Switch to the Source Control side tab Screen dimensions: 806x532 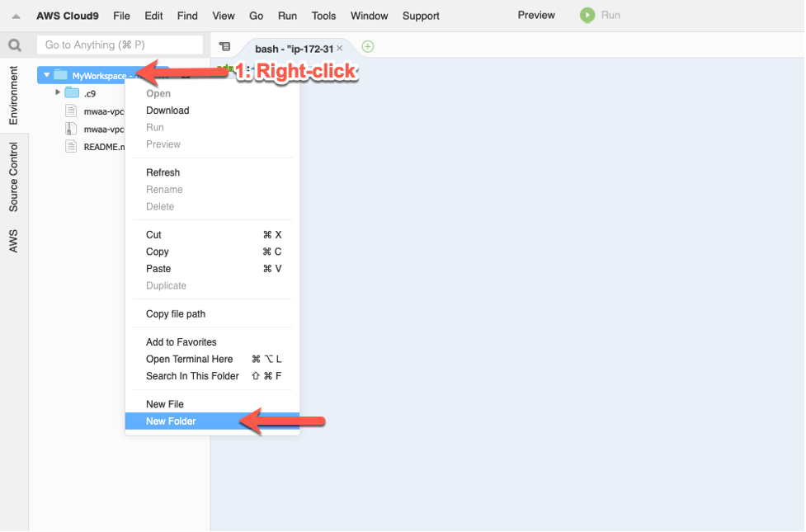[x=14, y=177]
